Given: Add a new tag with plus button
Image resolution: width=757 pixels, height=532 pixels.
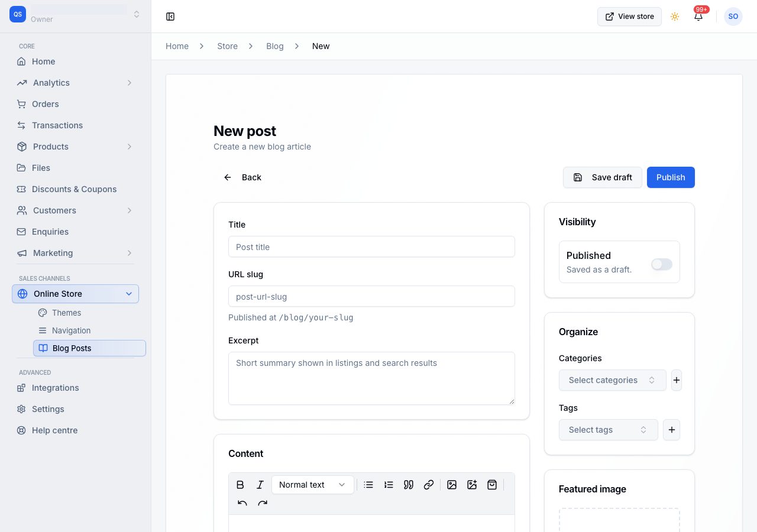Looking at the screenshot, I should 671,430.
